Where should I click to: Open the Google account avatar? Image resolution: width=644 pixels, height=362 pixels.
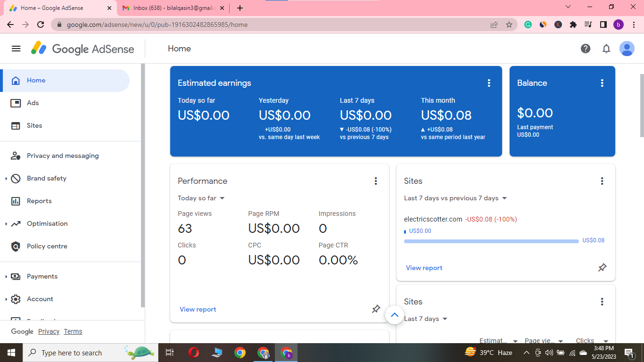(627, 49)
